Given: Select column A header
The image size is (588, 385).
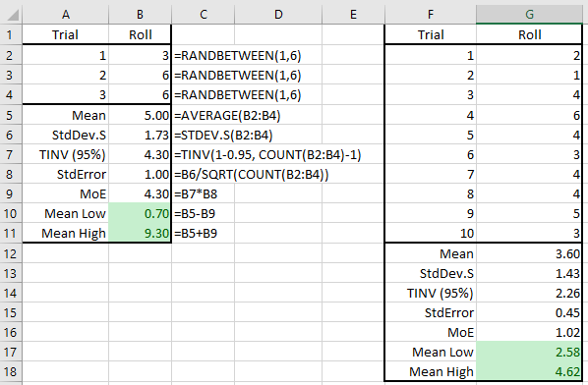Looking at the screenshot, I should click(66, 15).
